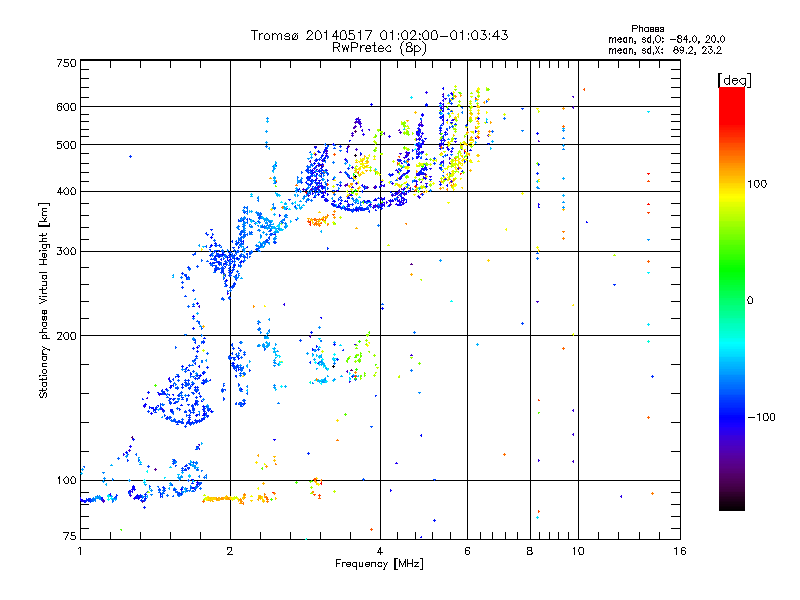Click the y-axis tick label '300'
Image resolution: width=800 pixels, height=600 pixels.
click(66, 252)
